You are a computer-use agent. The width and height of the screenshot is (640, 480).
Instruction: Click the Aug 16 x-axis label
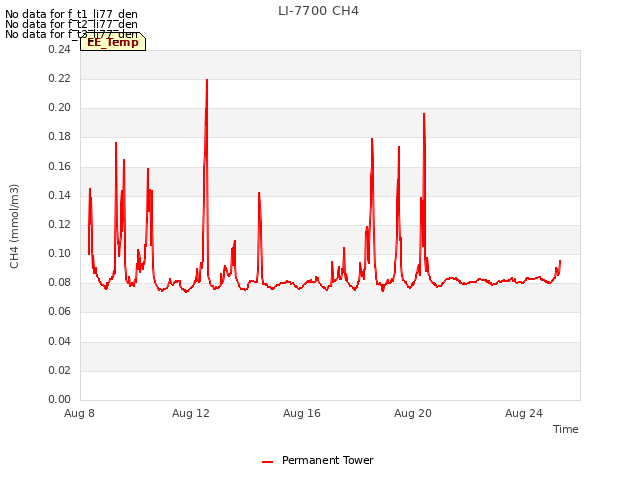coord(302,413)
